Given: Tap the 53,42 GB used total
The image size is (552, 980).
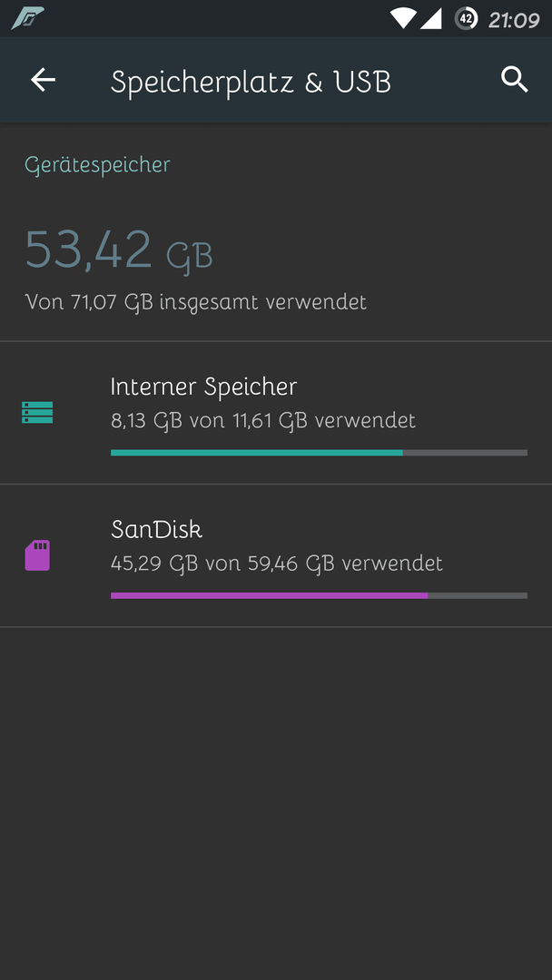Looking at the screenshot, I should (119, 250).
